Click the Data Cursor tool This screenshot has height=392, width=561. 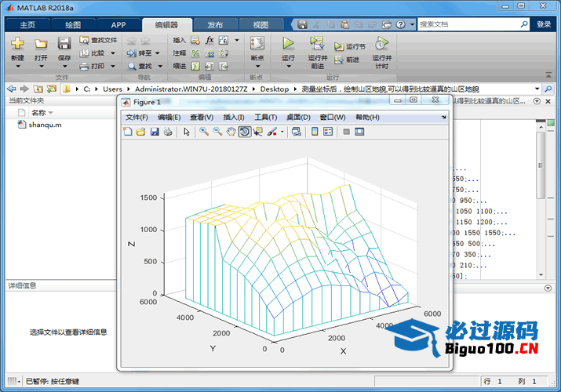click(x=258, y=132)
